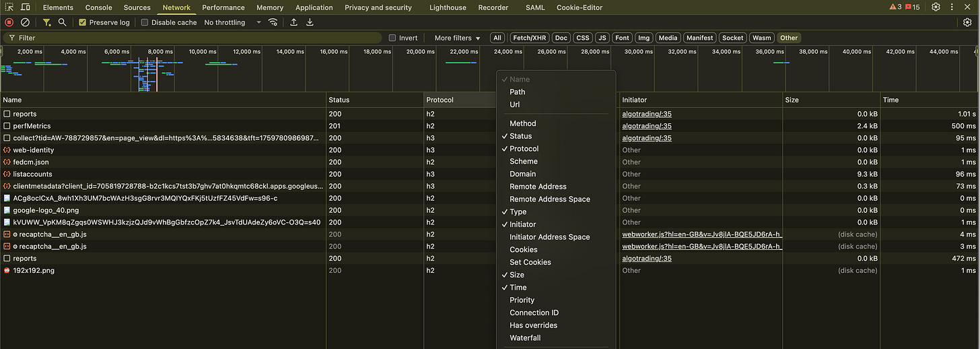Select Remote Address in the column menu
This screenshot has height=349, width=980.
point(538,187)
